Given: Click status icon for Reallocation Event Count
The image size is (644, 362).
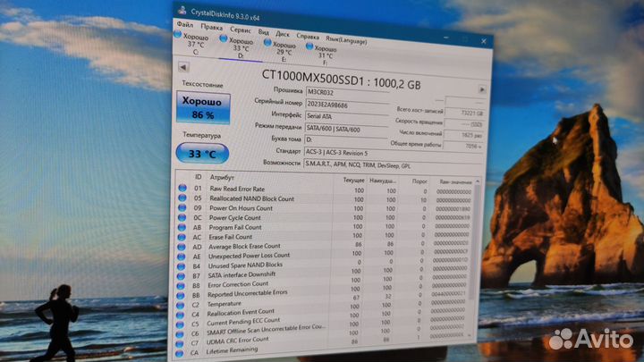Looking at the screenshot, I should click(180, 316).
